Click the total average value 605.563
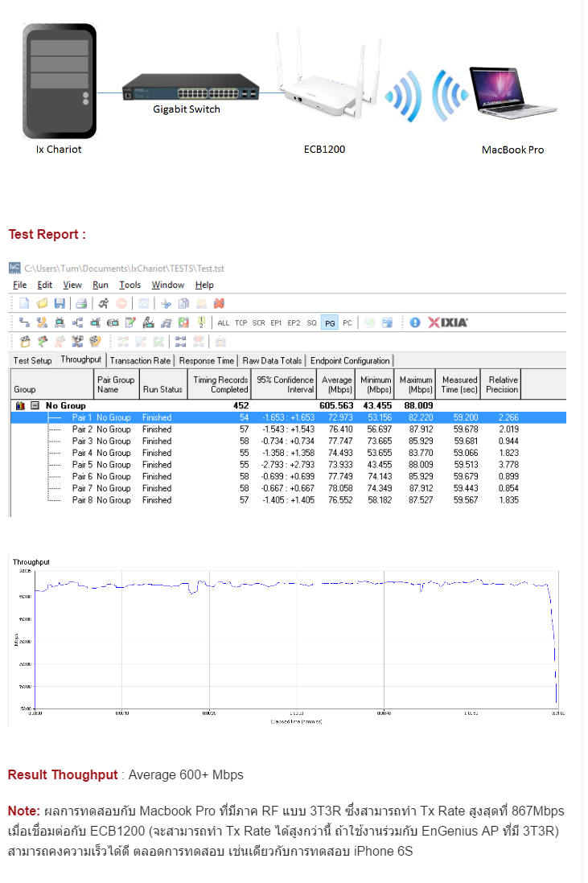Viewport: 588px width, 883px height. [x=336, y=405]
